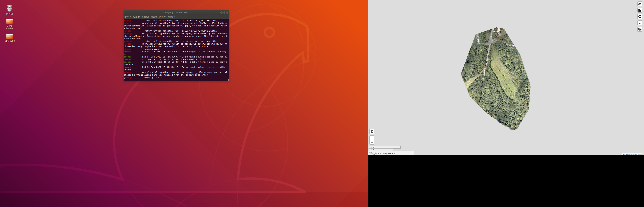Zoom in with the plus button
The height and width of the screenshot is (207, 644).
372,138
